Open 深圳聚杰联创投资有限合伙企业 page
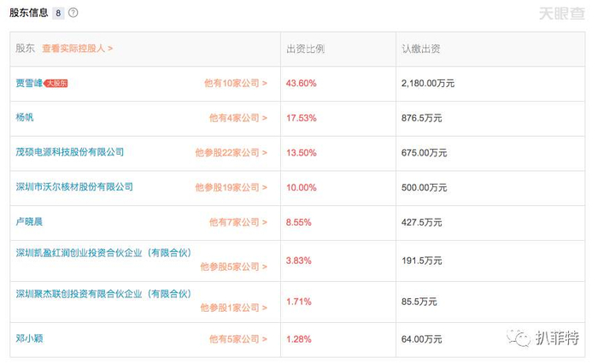 (x=103, y=293)
